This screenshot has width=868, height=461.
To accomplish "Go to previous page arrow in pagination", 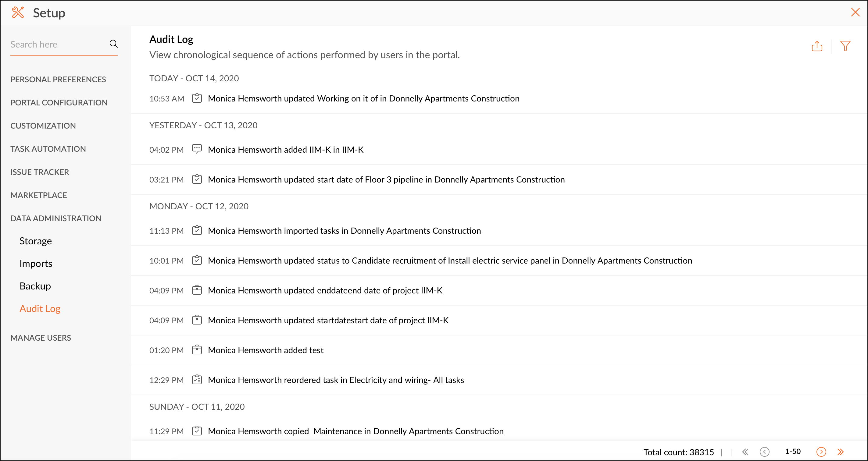I will [x=764, y=452].
